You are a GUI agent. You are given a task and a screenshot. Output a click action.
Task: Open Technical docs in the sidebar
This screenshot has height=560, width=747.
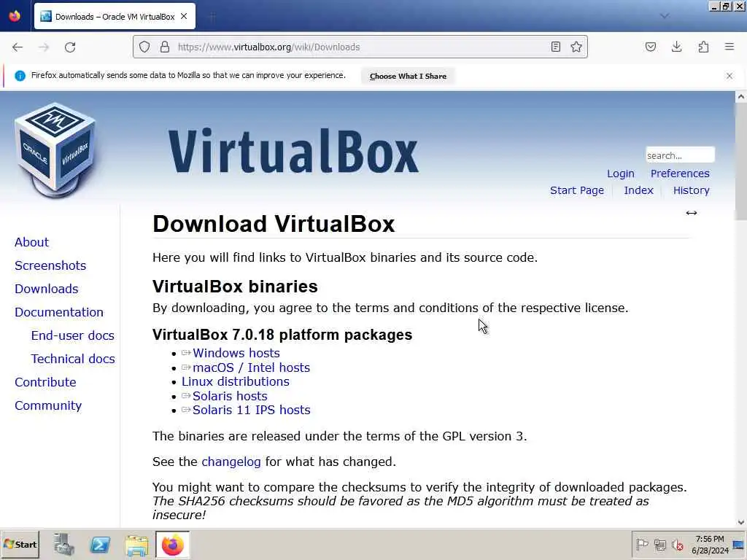tap(73, 359)
